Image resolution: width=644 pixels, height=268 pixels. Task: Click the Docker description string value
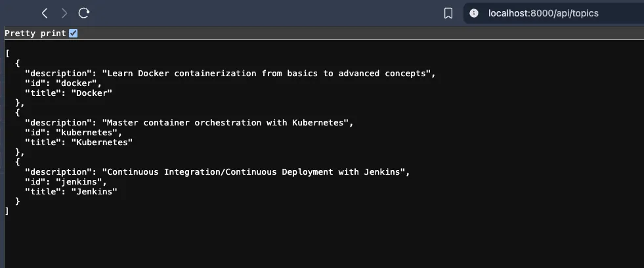click(268, 73)
